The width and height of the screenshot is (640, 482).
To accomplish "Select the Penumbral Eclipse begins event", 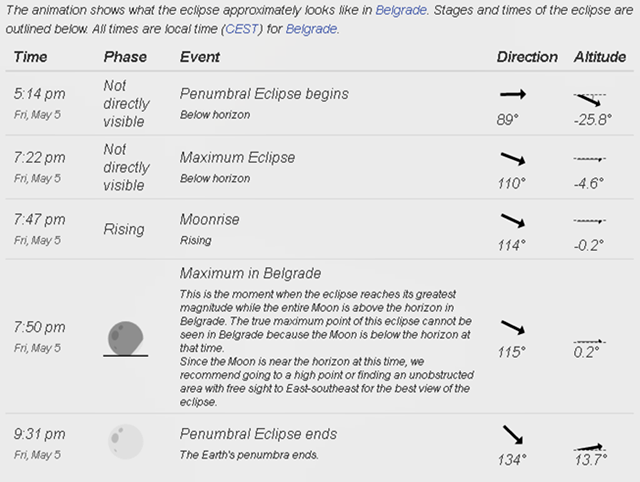I will click(x=264, y=94).
